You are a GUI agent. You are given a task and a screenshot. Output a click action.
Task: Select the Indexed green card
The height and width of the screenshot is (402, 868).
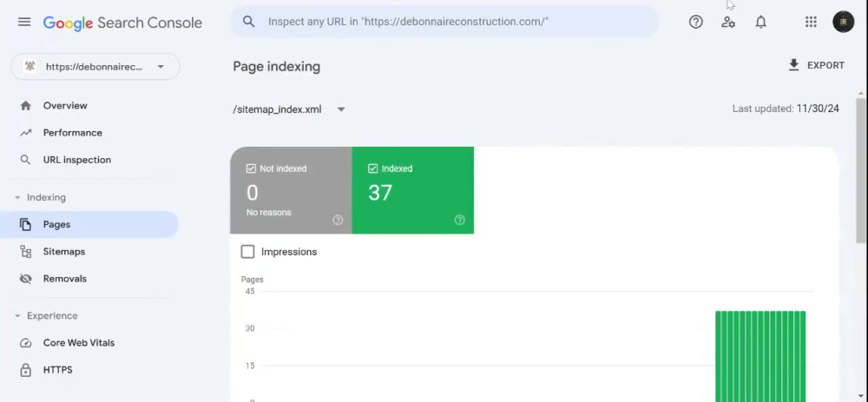[413, 190]
